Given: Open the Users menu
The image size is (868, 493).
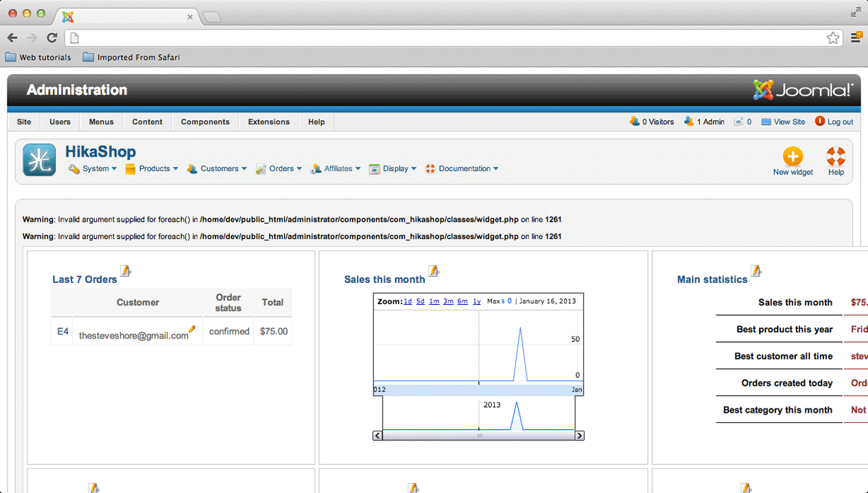Looking at the screenshot, I should coord(60,122).
